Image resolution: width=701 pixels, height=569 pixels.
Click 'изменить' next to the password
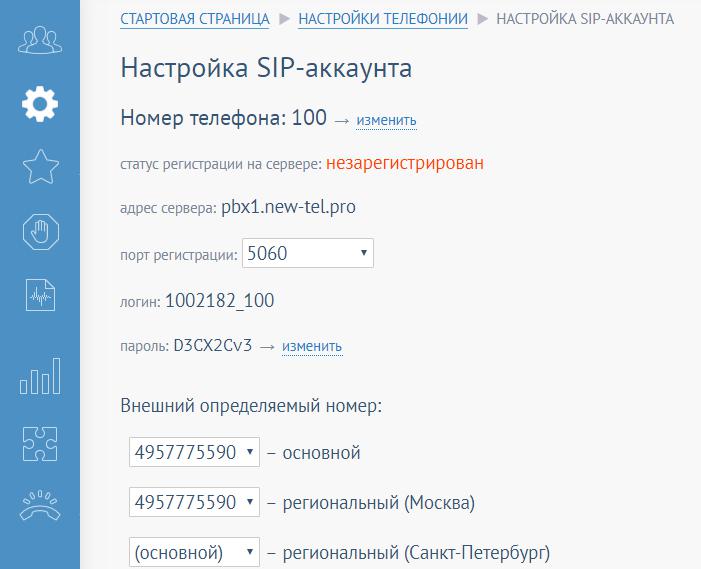pos(312,347)
